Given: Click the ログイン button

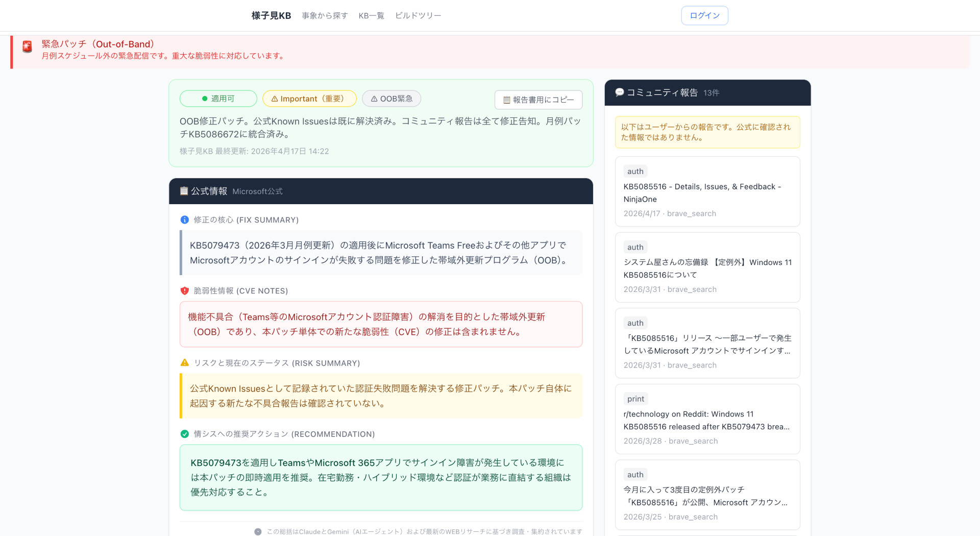Looking at the screenshot, I should [x=704, y=16].
